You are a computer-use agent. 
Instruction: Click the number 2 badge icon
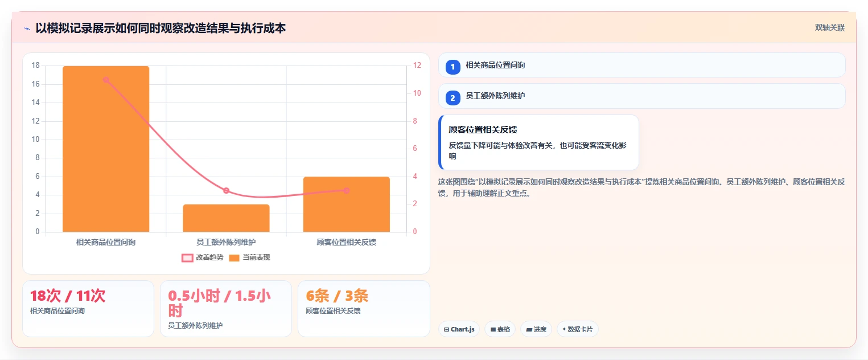[453, 97]
